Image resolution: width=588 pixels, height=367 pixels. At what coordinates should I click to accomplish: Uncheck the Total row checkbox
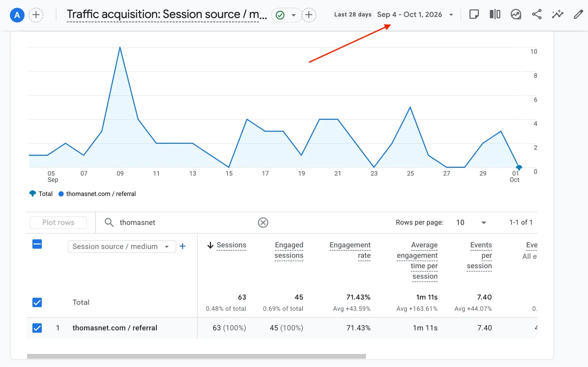(x=37, y=302)
